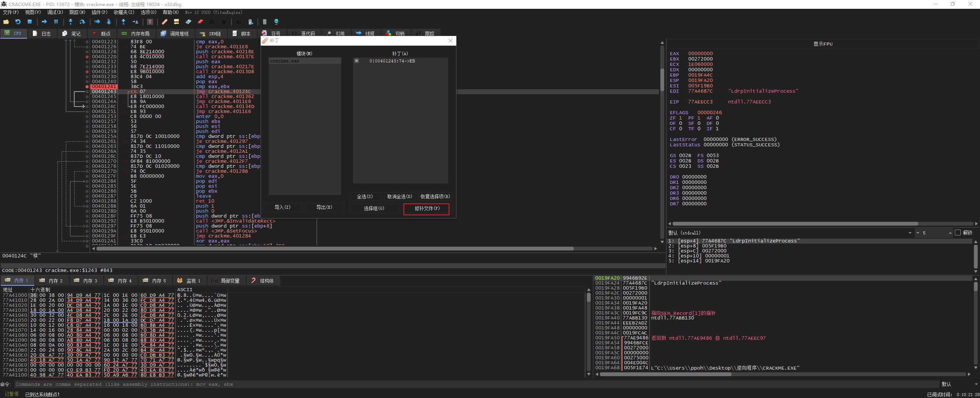Open the calculator tool icon
This screenshot has width=980, height=398.
pyautogui.click(x=265, y=22)
